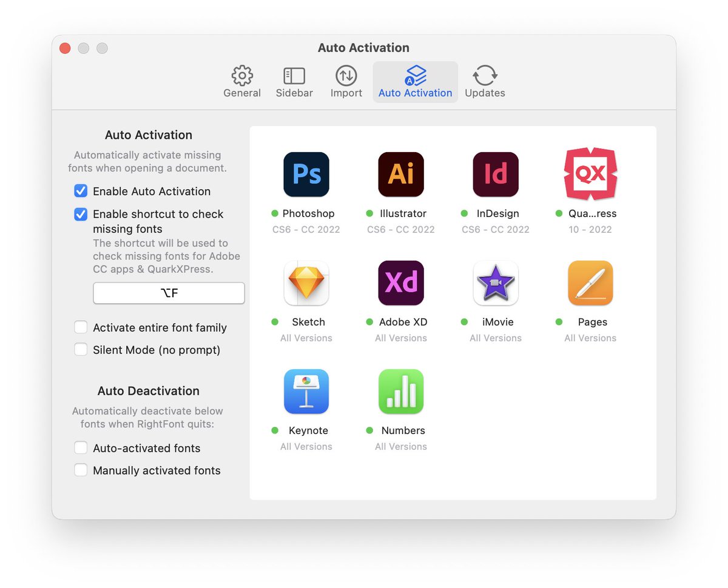This screenshot has width=728, height=588.
Task: Click the InDesign app icon
Action: (x=496, y=175)
